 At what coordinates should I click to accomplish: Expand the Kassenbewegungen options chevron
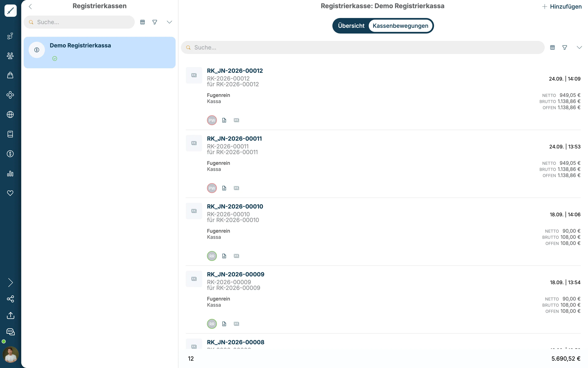tap(579, 47)
